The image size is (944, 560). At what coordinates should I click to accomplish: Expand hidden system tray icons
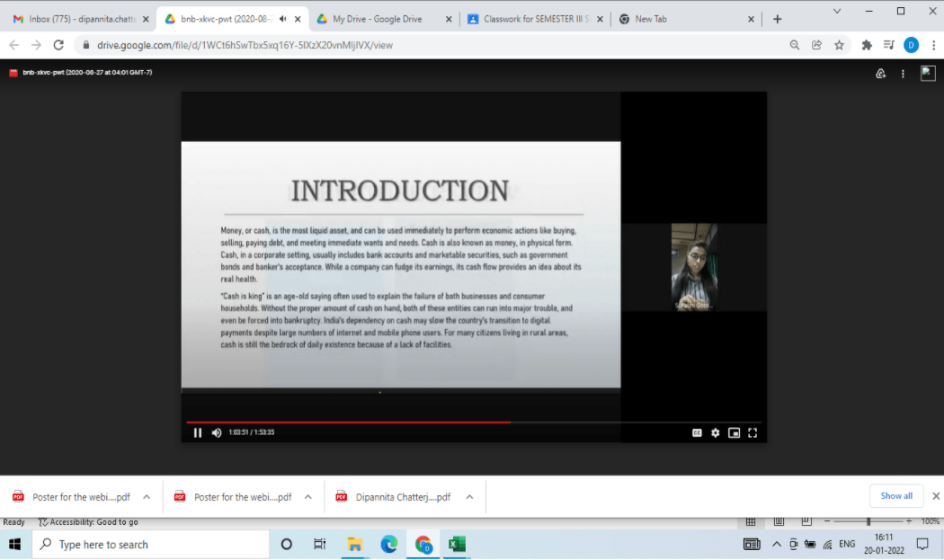click(x=777, y=544)
